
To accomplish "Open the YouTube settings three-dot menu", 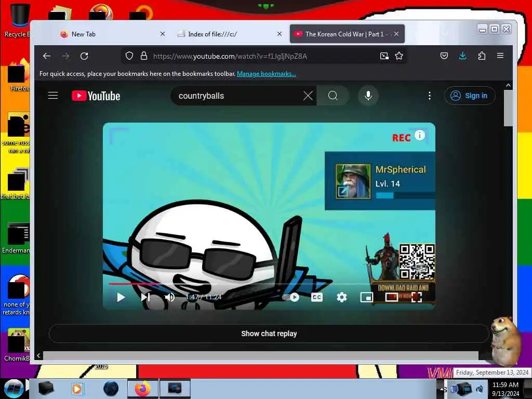I will (x=430, y=96).
